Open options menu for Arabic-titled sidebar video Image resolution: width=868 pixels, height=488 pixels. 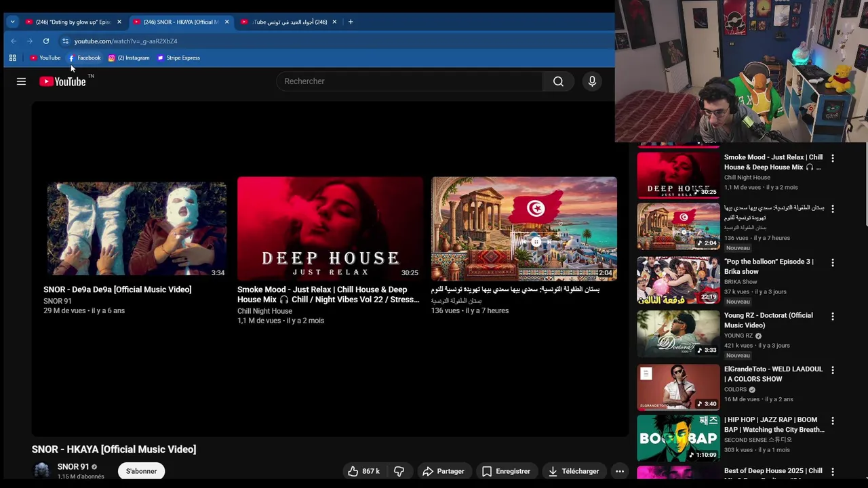click(833, 209)
